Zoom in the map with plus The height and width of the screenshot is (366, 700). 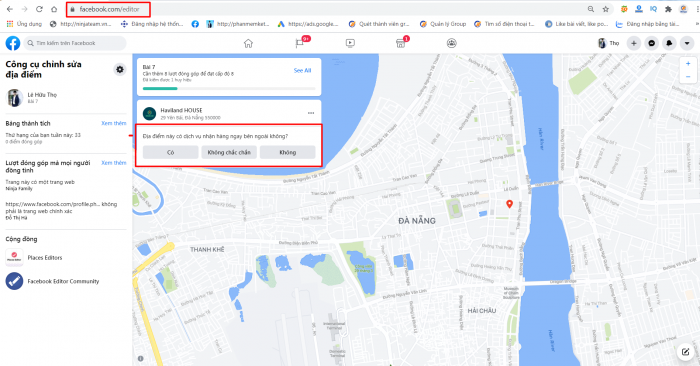coord(688,64)
